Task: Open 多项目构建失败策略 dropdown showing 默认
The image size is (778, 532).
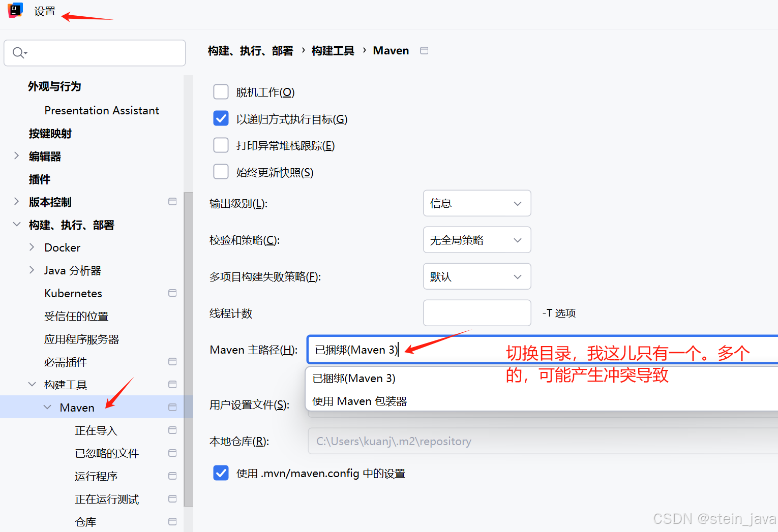Action: click(x=477, y=276)
